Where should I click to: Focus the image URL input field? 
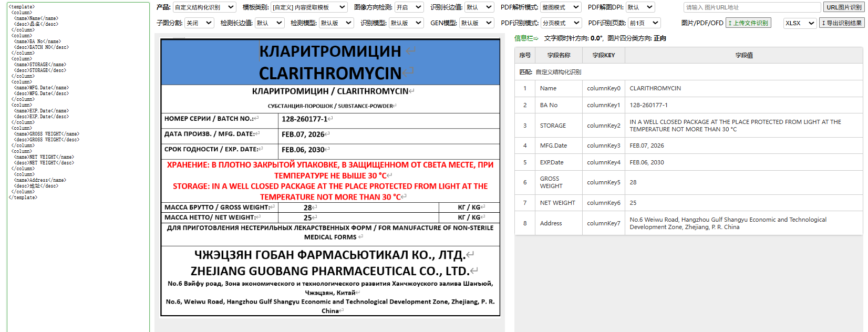(x=752, y=7)
